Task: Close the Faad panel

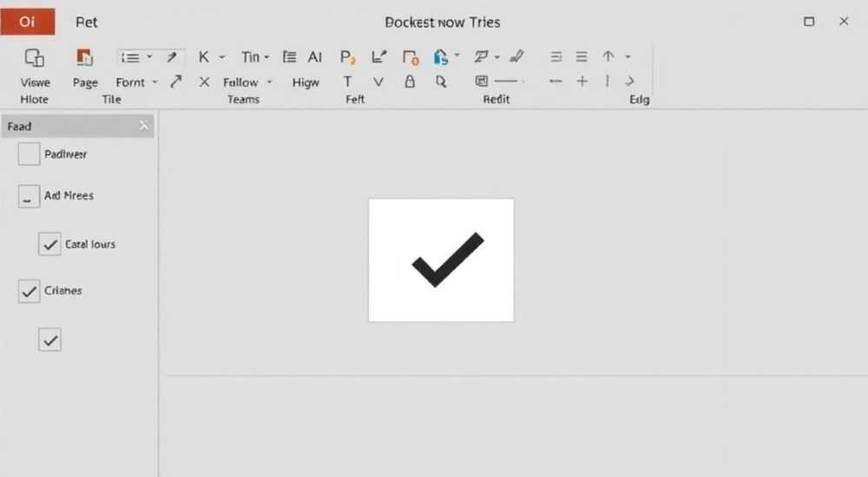Action: point(143,126)
